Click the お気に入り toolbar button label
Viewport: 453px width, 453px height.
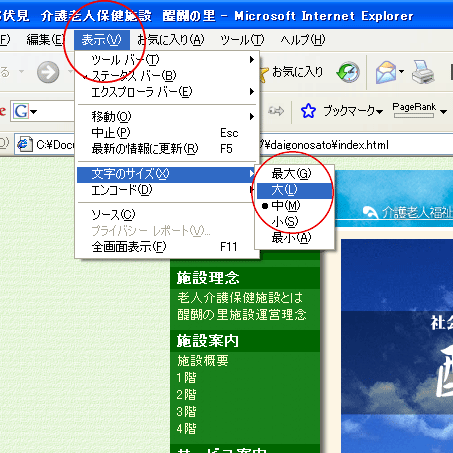pos(297,72)
